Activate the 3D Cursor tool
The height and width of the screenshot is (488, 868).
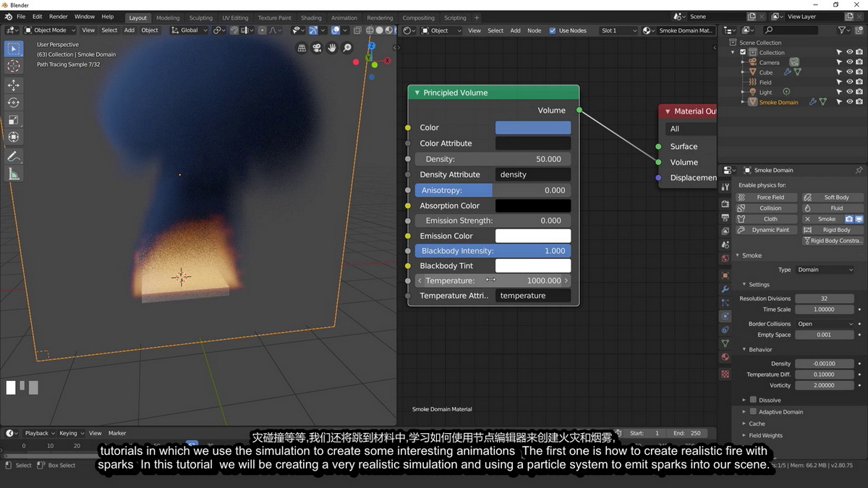[x=14, y=67]
